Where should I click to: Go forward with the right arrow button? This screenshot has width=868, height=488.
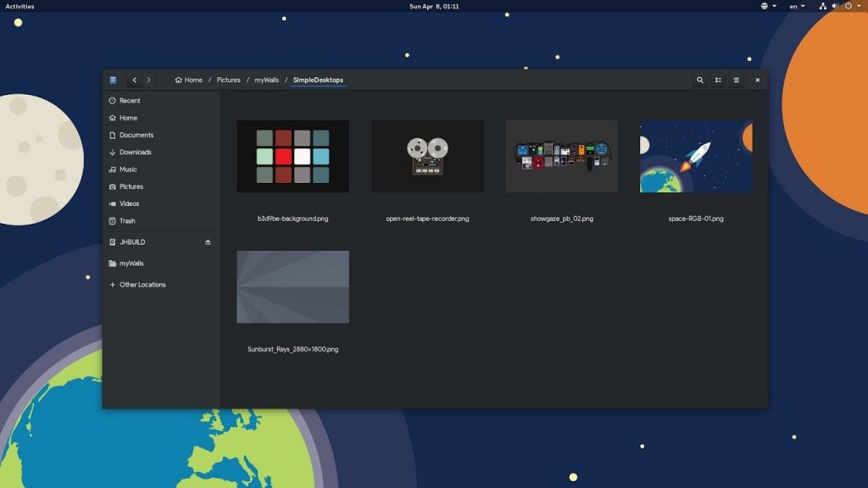149,80
